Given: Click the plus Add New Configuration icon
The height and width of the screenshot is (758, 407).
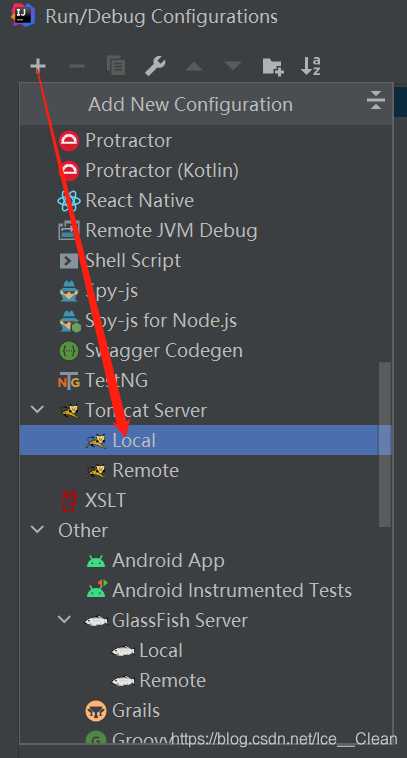Looking at the screenshot, I should (x=38, y=66).
